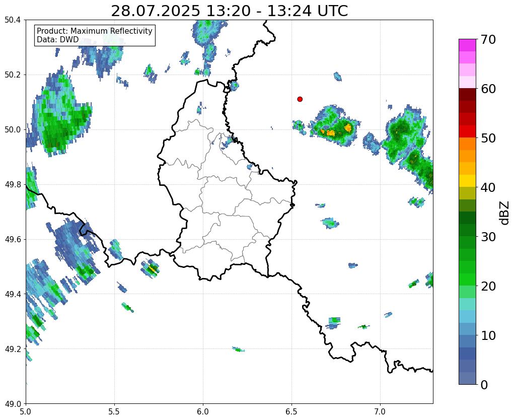Click the longitude label 5.5
The width and height of the screenshot is (515, 420).
coord(114,411)
